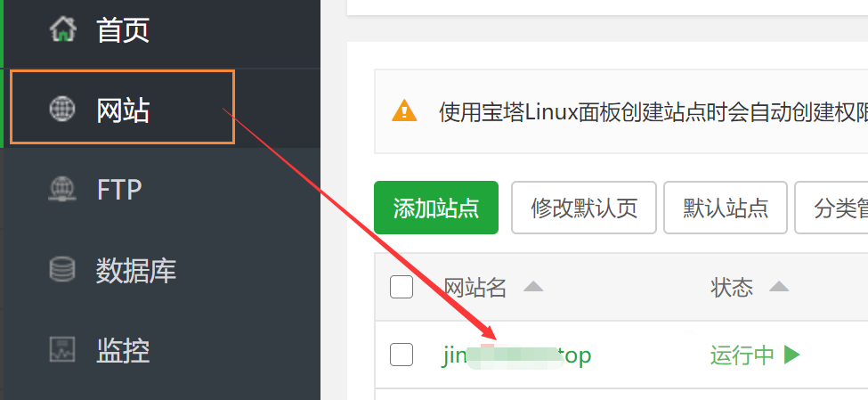This screenshot has height=400, width=868.
Task: Click the 默认站点 button
Action: [x=726, y=208]
